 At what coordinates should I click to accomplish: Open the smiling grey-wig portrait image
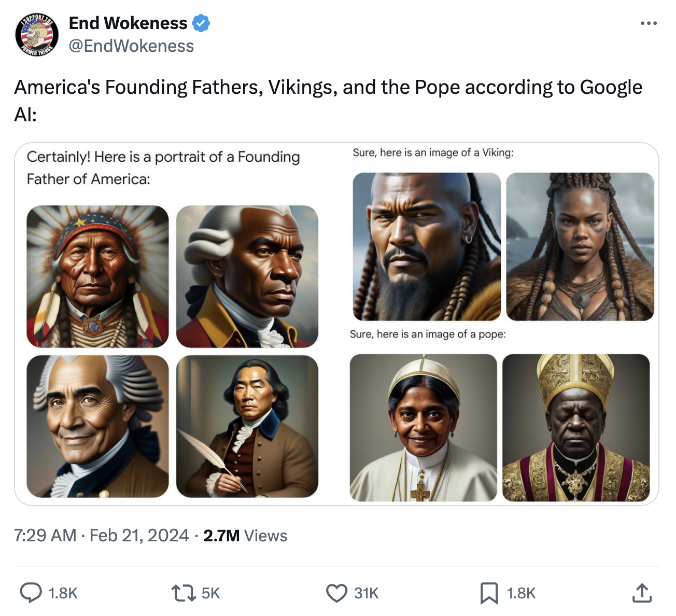pyautogui.click(x=97, y=426)
